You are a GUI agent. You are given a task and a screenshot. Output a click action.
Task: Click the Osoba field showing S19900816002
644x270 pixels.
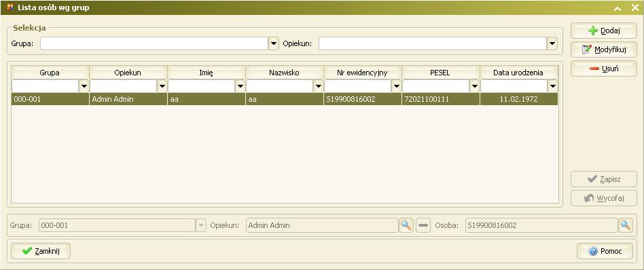541,225
